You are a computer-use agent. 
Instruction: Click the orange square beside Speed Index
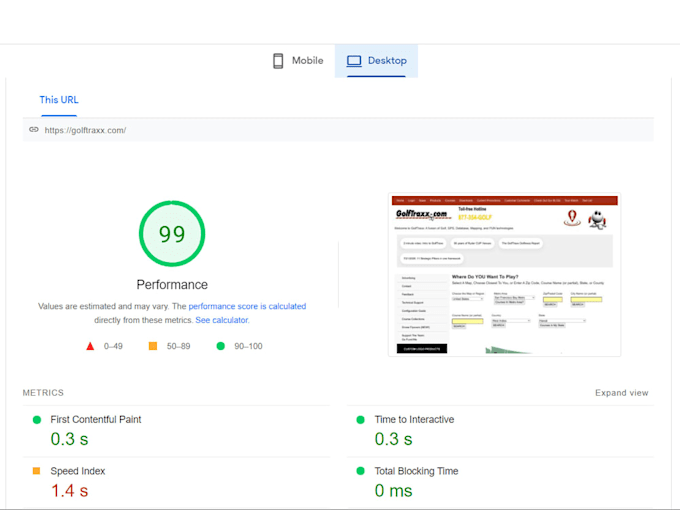tap(36, 471)
